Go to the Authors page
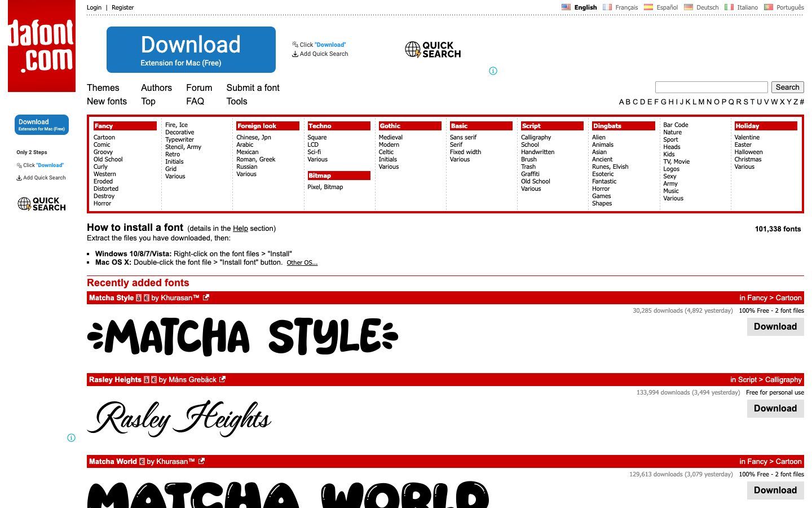This screenshot has width=812, height=508. pos(156,87)
